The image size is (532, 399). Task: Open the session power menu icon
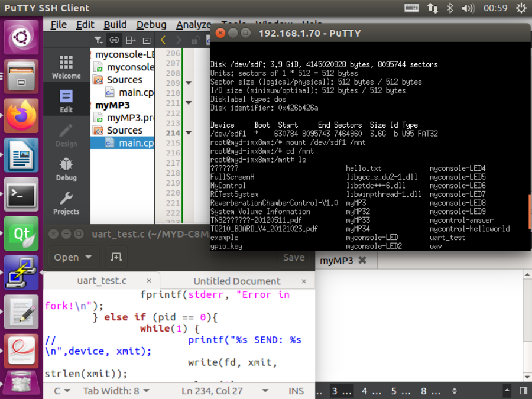click(521, 8)
